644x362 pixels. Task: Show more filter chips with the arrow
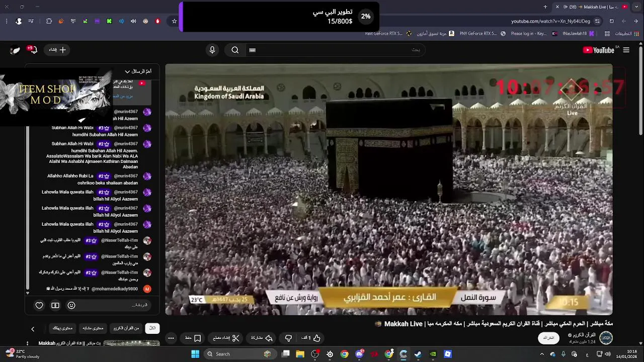coord(33,329)
